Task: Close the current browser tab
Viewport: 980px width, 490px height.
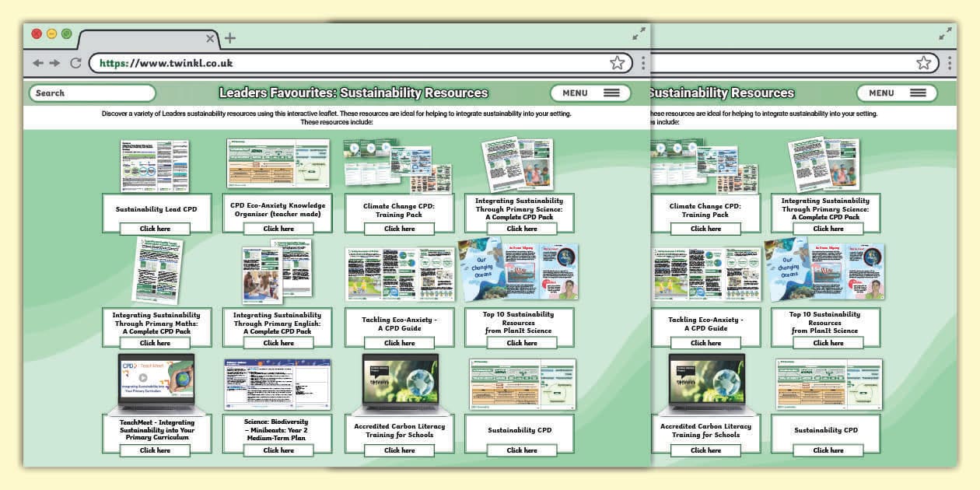Action: click(x=210, y=38)
